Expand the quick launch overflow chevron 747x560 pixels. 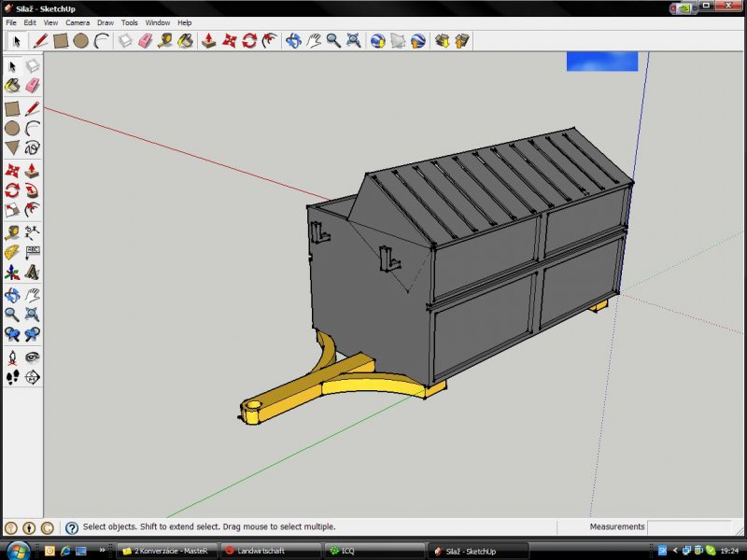click(102, 551)
